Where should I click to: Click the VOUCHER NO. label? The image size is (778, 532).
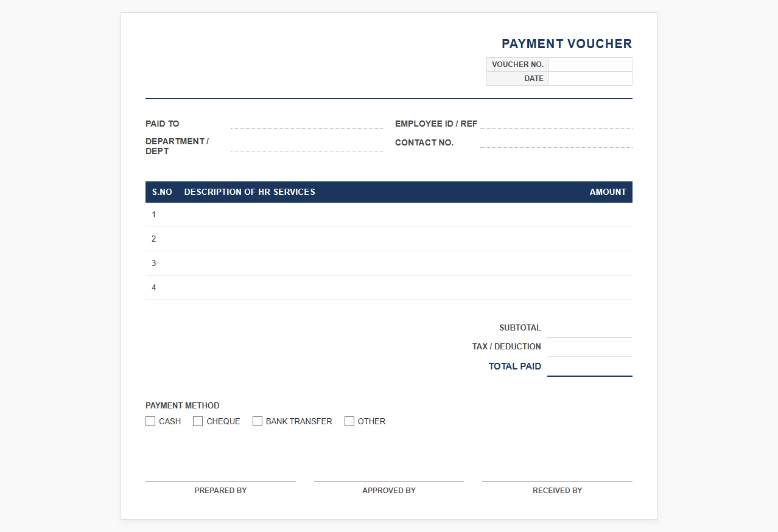click(517, 65)
